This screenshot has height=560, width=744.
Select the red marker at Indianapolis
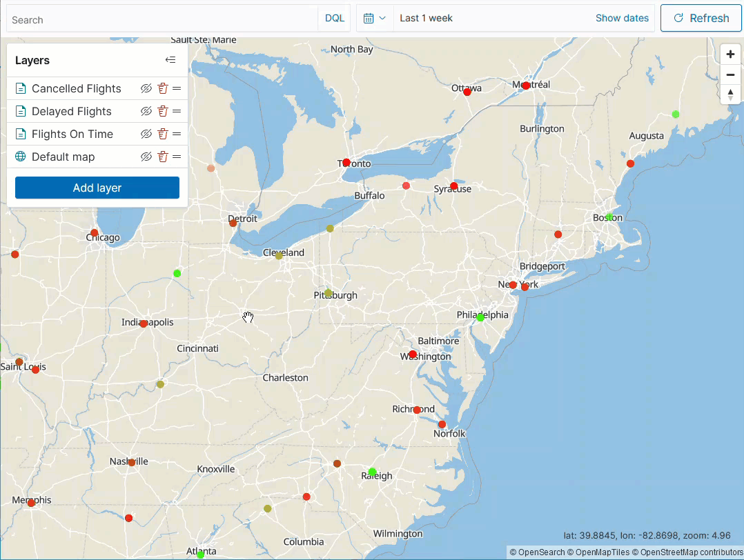point(144,323)
